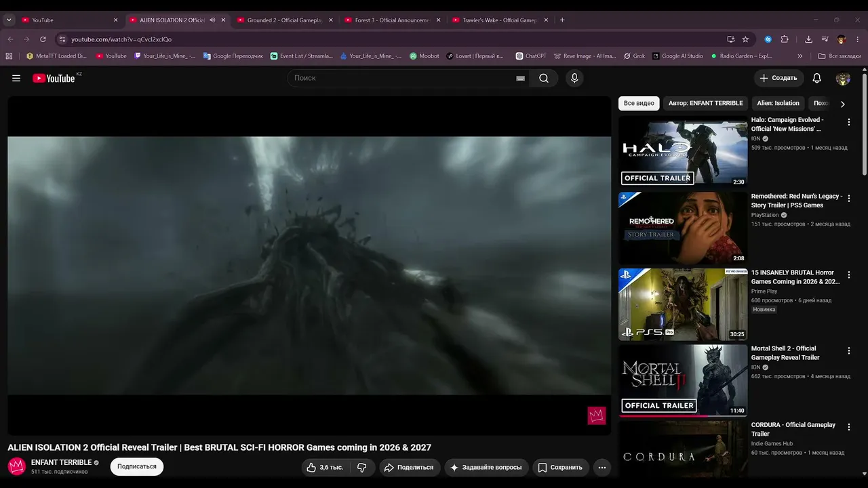Screen dimensions: 868x488
Task: Open the ENFANT TERRIBLE channel name link
Action: coord(61,462)
